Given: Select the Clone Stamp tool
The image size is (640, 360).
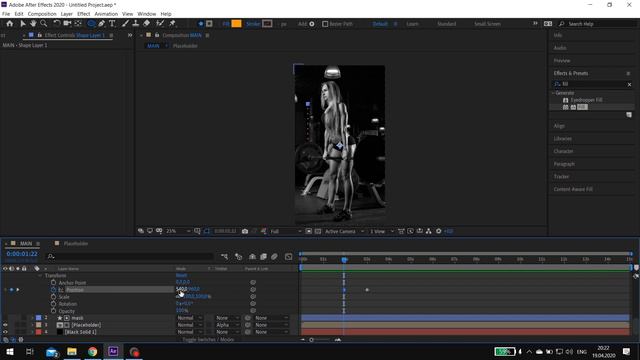Looking at the screenshot, I should (x=136, y=24).
